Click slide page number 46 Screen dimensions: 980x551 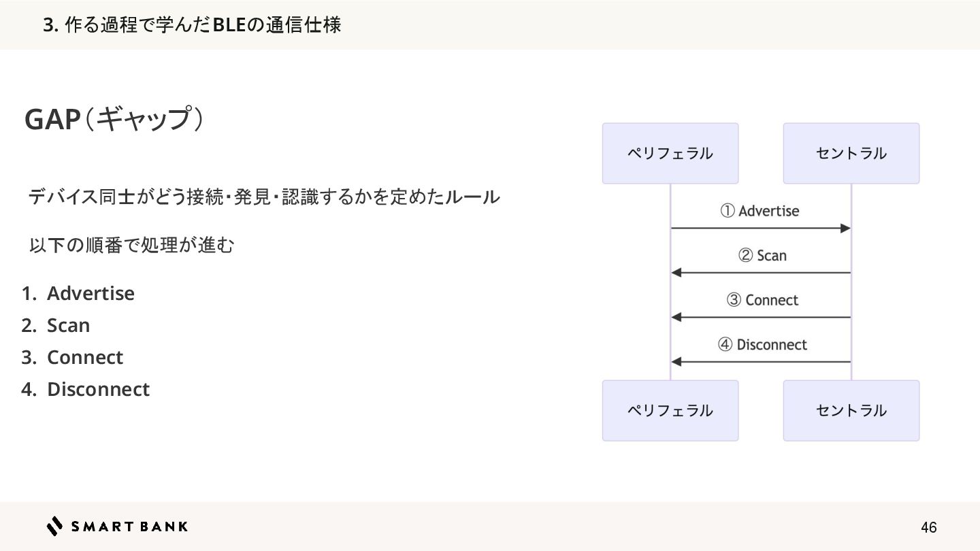(928, 527)
